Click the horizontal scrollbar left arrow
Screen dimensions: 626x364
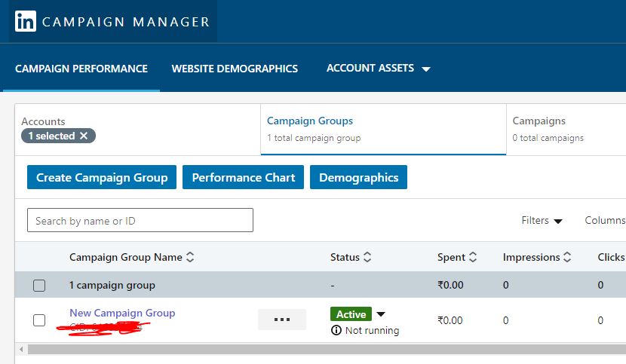(x=21, y=350)
